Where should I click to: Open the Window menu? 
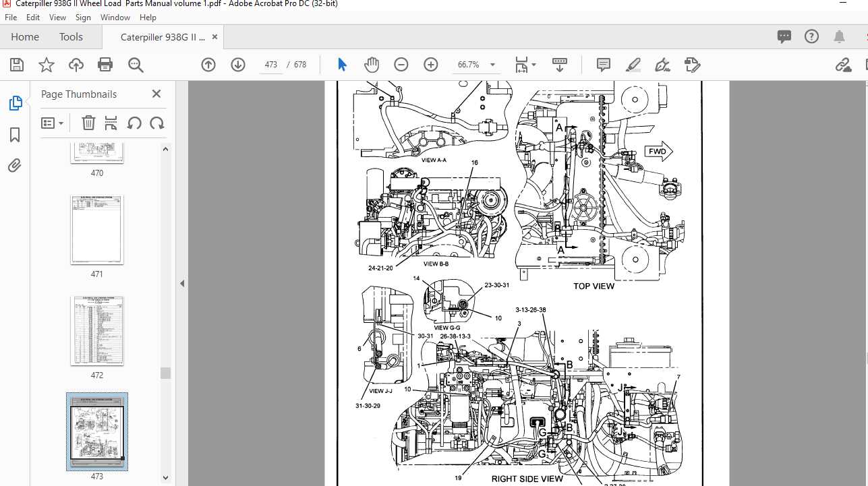[115, 18]
